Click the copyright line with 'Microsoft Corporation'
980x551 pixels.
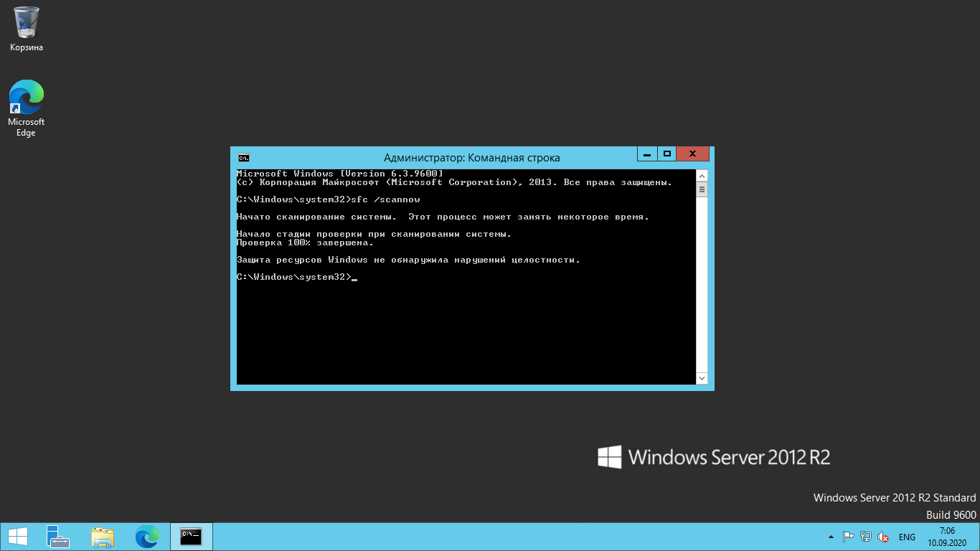pyautogui.click(x=454, y=182)
